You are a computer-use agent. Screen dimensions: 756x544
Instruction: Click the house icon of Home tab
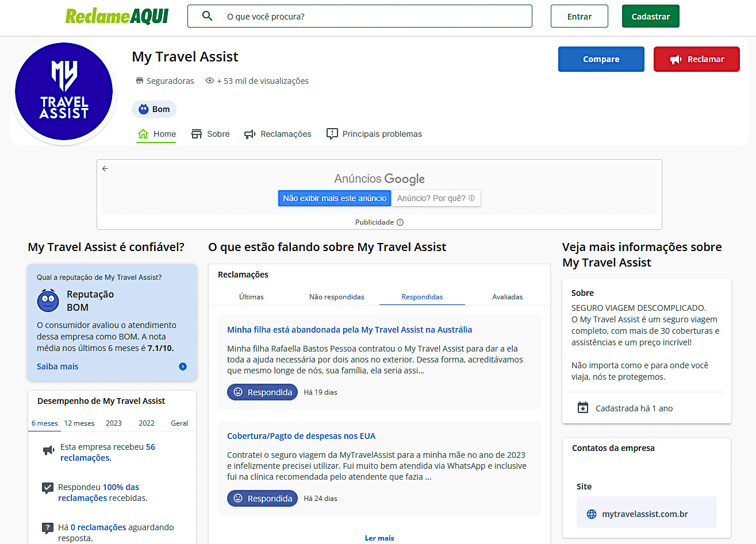click(x=143, y=134)
